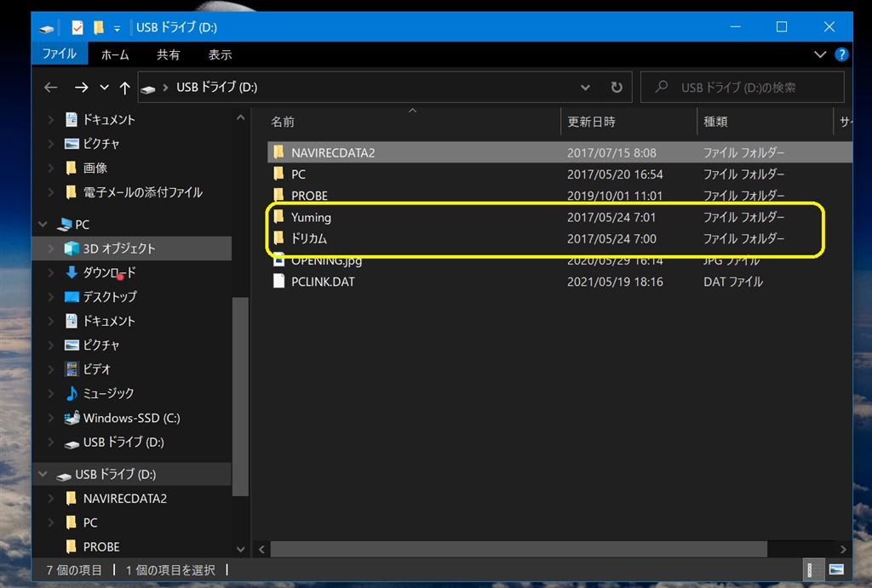
Task: Switch to the 共有 ribbon tab
Action: pos(168,54)
